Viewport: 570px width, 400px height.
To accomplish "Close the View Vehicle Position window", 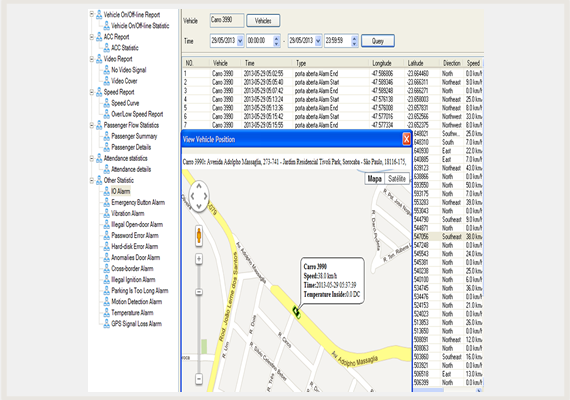I will click(x=406, y=139).
